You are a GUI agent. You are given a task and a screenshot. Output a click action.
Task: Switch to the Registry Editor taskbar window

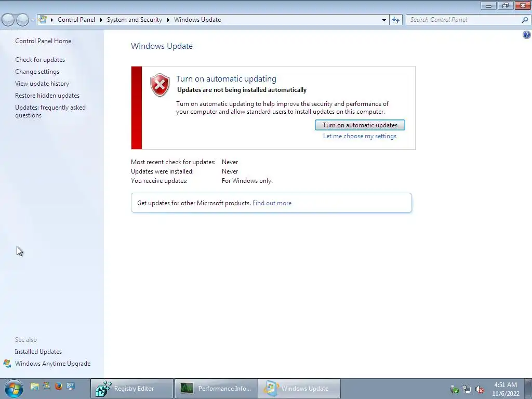132,389
